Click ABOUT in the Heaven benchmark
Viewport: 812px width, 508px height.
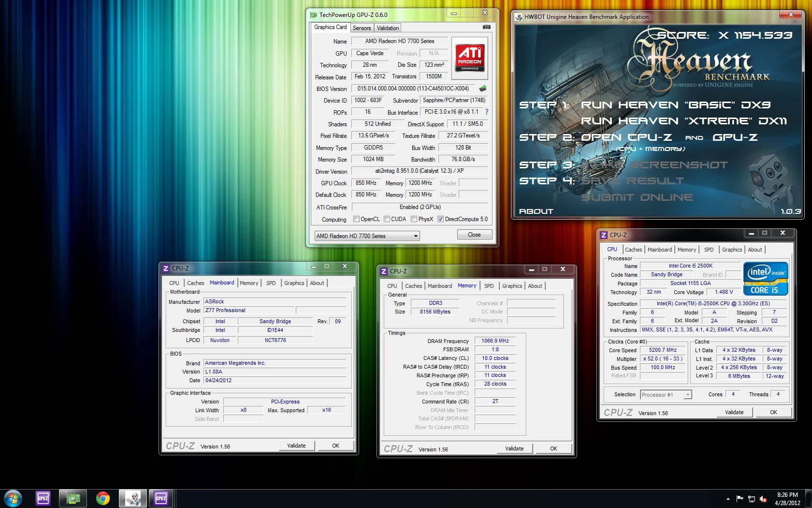tap(536, 211)
